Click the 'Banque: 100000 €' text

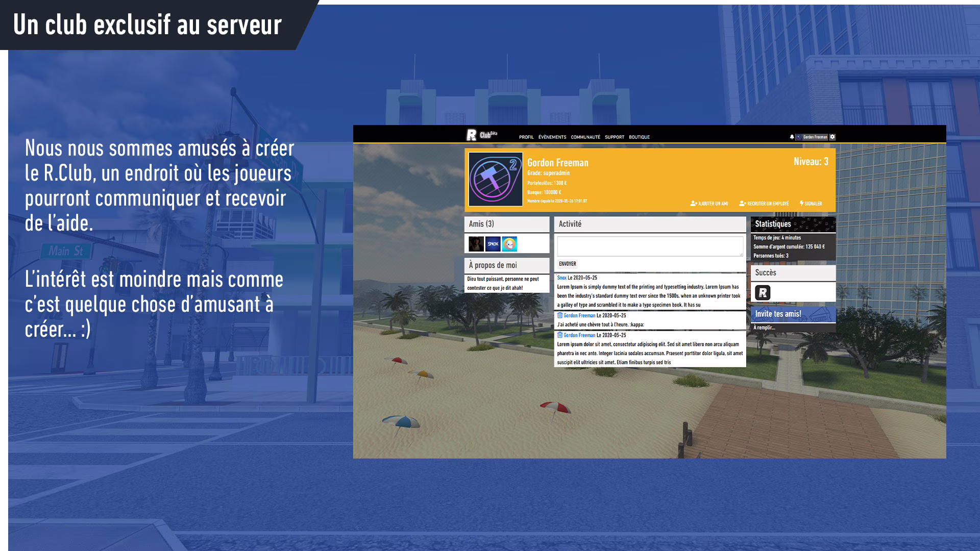tap(544, 192)
